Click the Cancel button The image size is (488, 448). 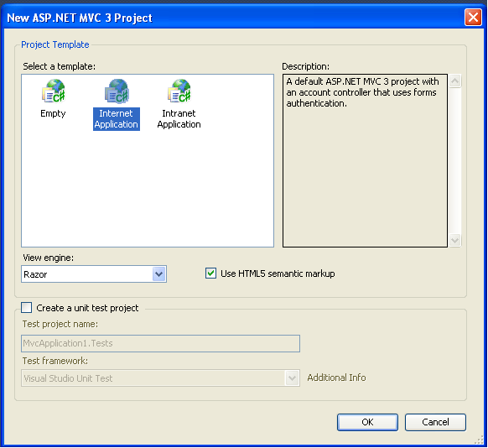[x=435, y=422]
